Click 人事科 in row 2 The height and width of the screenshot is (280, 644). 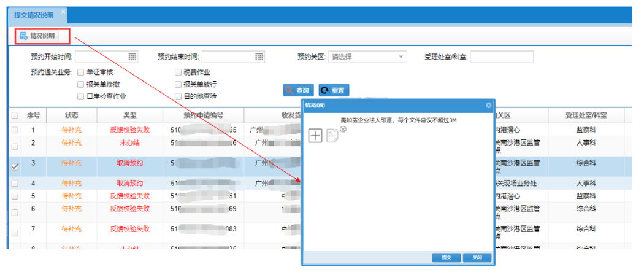coord(586,142)
